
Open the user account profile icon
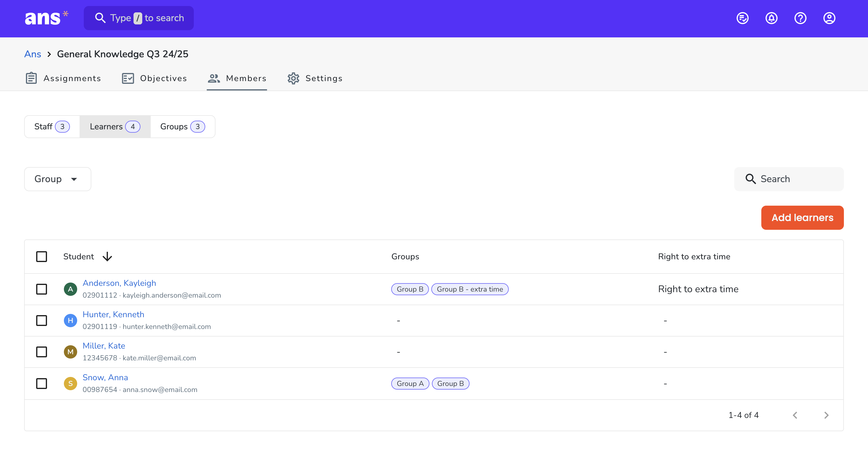(x=829, y=18)
